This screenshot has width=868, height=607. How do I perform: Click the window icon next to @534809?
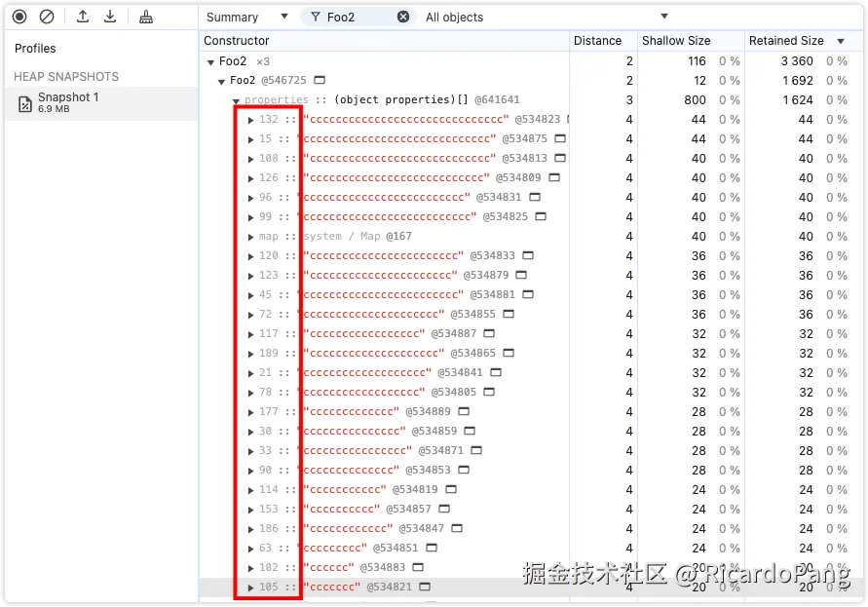coord(554,177)
